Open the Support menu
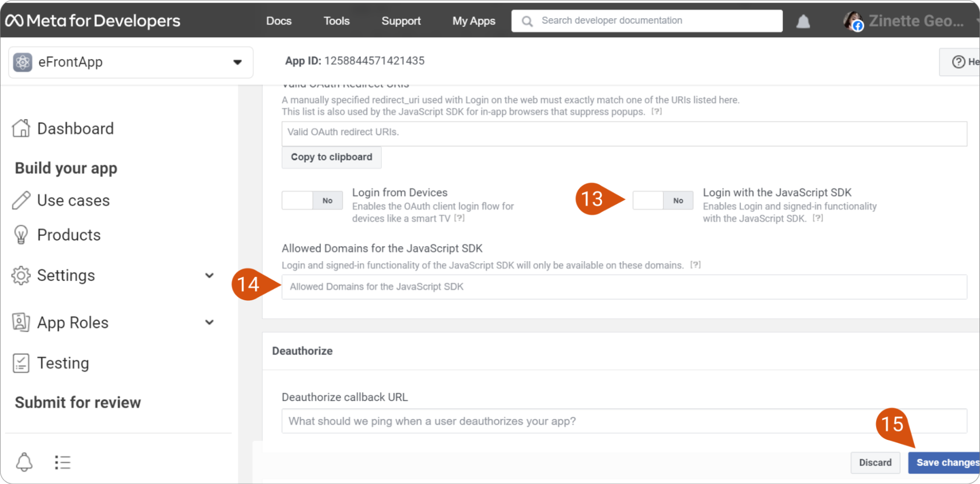Screen dimensions: 980x484 click(401, 21)
